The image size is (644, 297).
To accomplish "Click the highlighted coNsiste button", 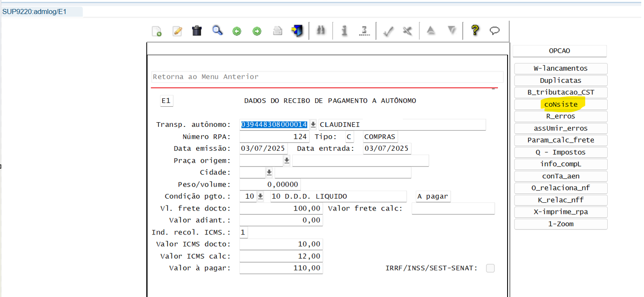I will click(560, 104).
